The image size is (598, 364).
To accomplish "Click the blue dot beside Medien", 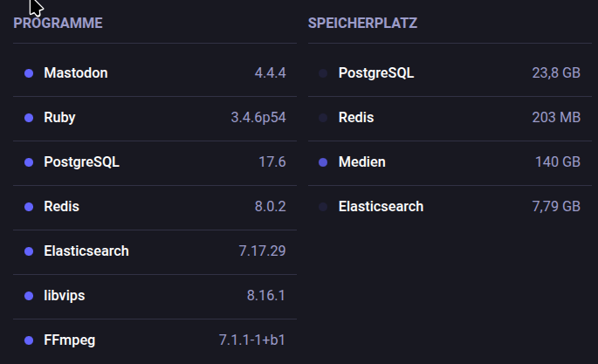I will [x=323, y=162].
